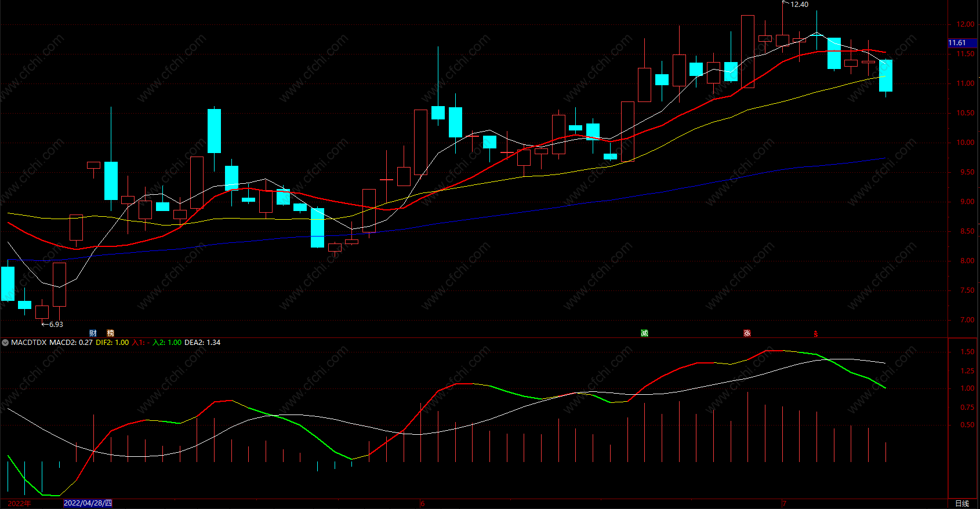Click the MACDTDX indicator name label

click(29, 343)
